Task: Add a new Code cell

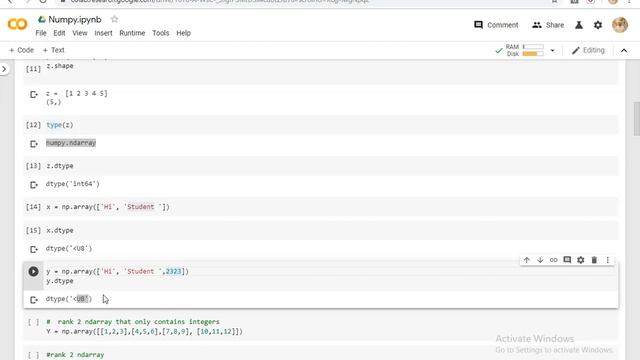Action: [x=21, y=50]
